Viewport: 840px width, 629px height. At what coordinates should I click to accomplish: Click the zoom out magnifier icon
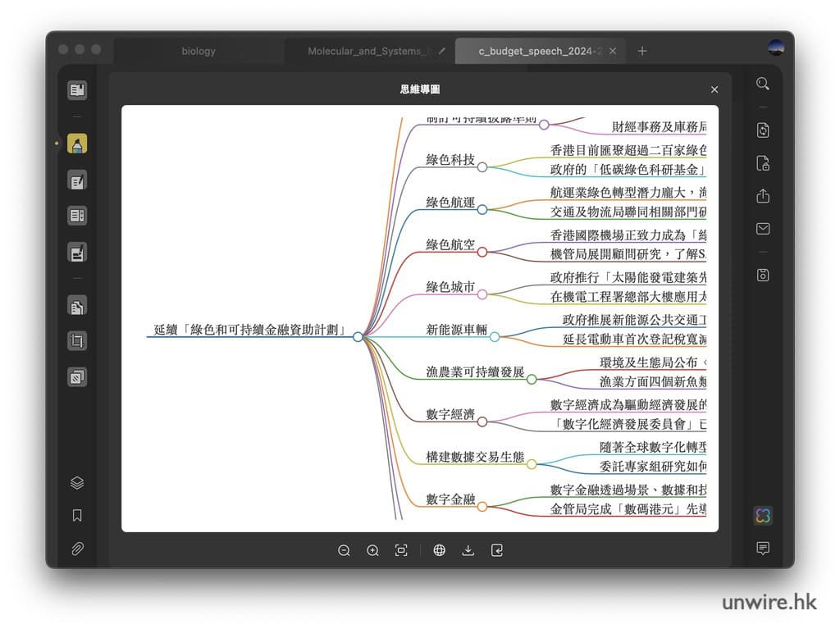point(344,551)
